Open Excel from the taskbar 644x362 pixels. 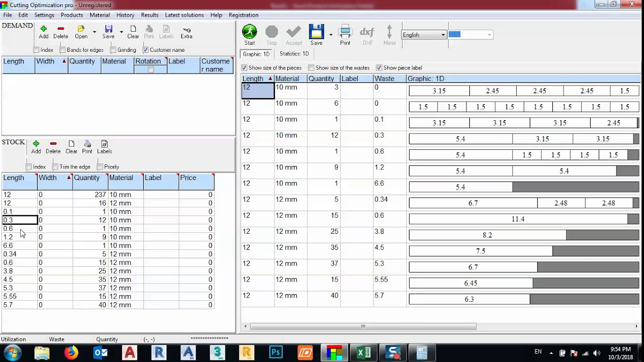tap(364, 352)
